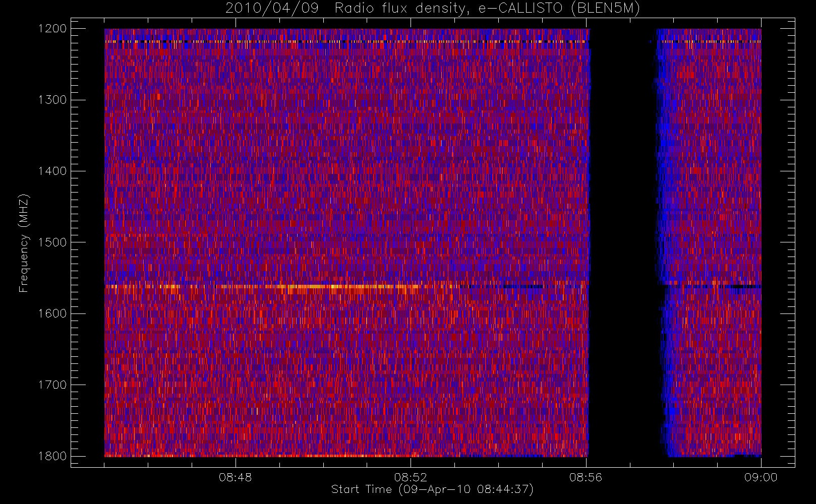Click the 1600 frequency tick label
The width and height of the screenshot is (816, 504).
pos(52,313)
